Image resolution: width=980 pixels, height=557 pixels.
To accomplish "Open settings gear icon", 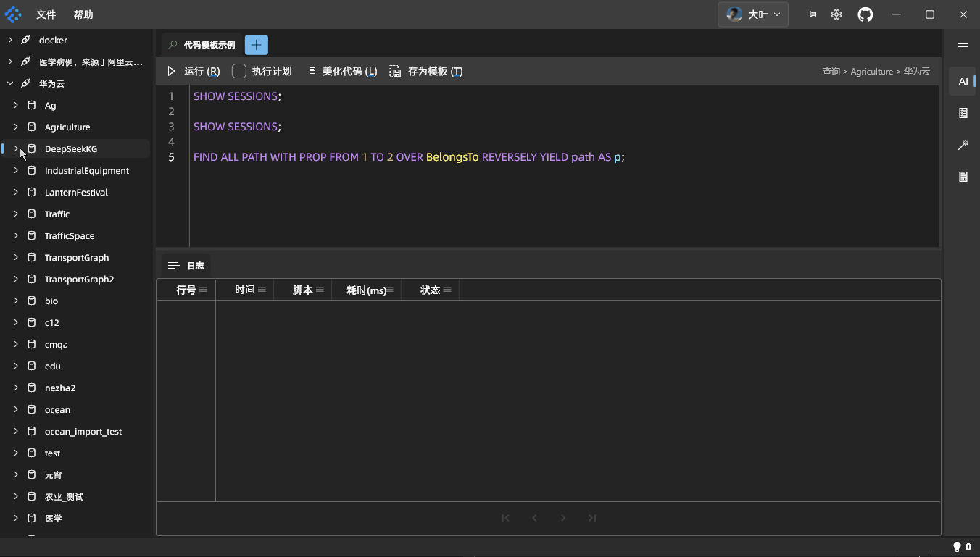I will 836,14.
